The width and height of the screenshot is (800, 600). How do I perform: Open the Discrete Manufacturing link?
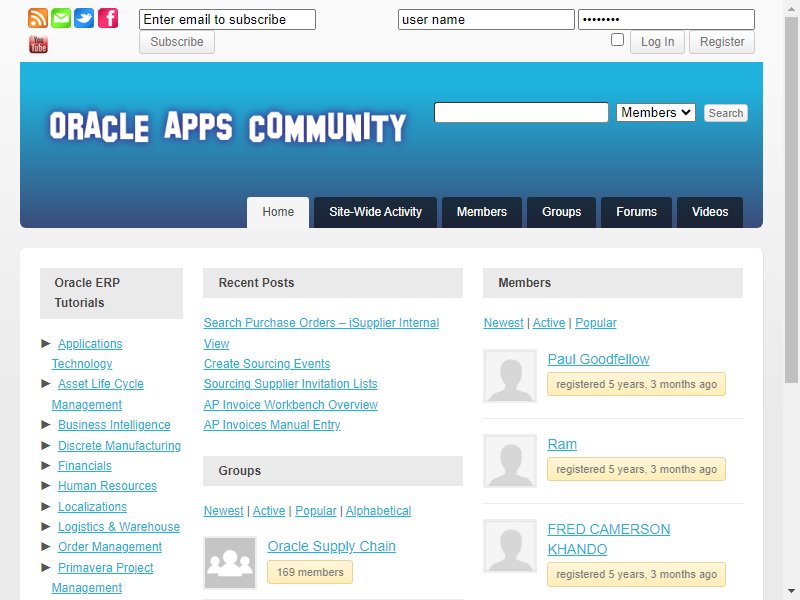pos(119,445)
